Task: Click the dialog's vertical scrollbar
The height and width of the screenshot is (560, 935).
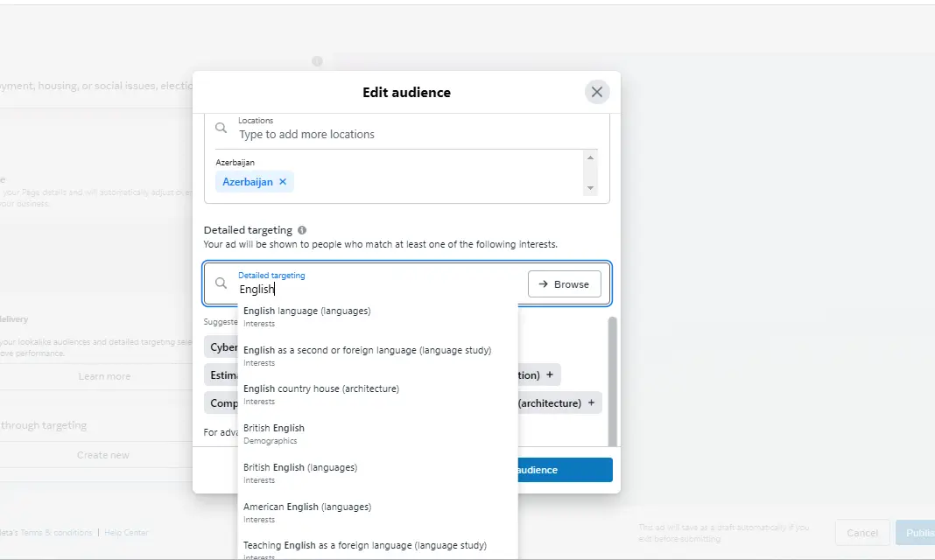Action: coord(612,381)
